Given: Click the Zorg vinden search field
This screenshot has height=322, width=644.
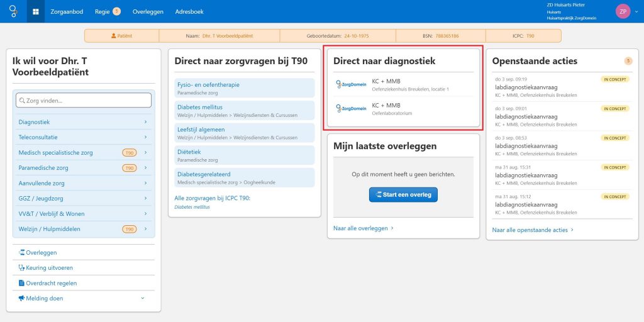Looking at the screenshot, I should (83, 100).
